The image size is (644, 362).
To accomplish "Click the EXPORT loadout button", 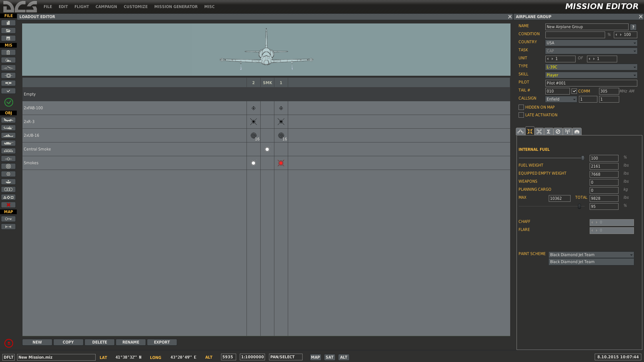I will point(162,342).
